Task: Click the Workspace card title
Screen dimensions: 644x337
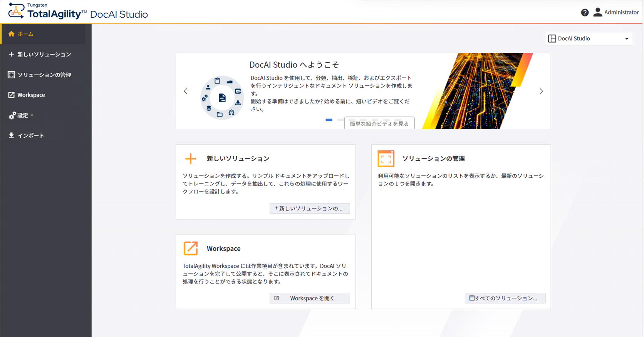Action: [x=224, y=249]
